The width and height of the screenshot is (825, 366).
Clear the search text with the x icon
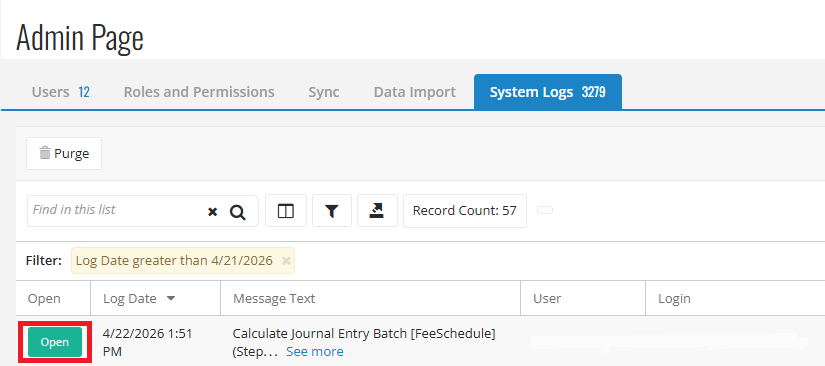tap(213, 212)
